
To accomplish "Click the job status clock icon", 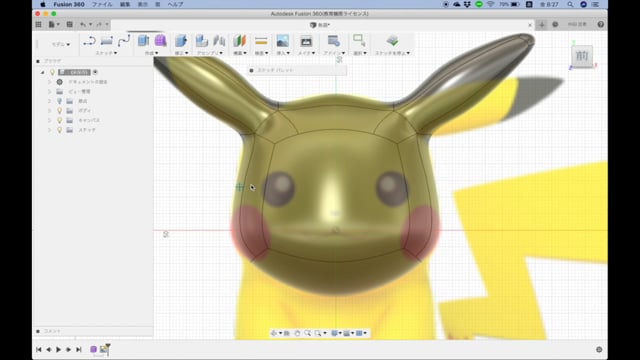I will (555, 24).
